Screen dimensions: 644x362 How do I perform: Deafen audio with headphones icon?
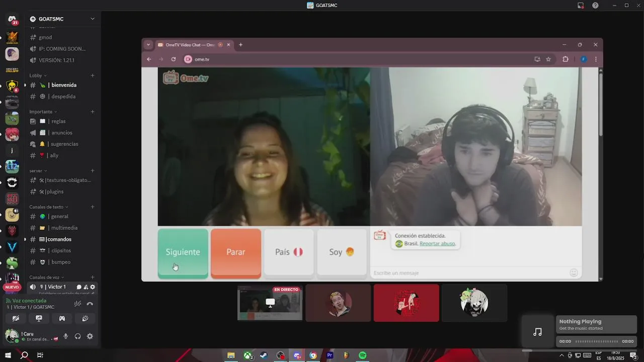(x=78, y=336)
